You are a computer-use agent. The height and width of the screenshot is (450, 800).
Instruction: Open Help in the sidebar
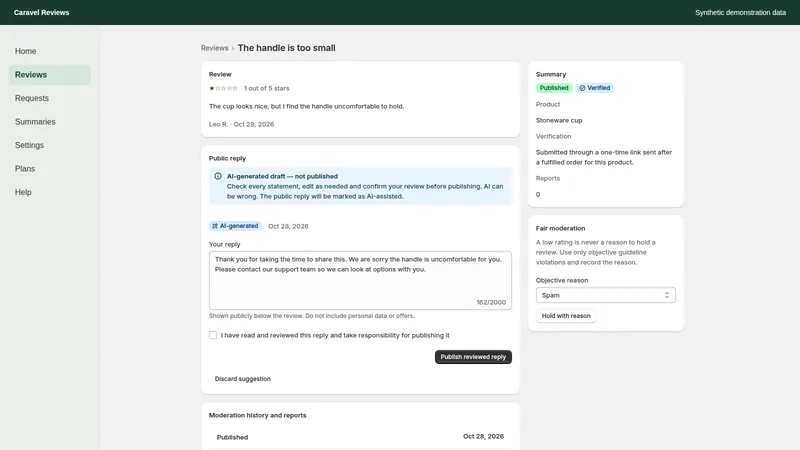(49, 192)
